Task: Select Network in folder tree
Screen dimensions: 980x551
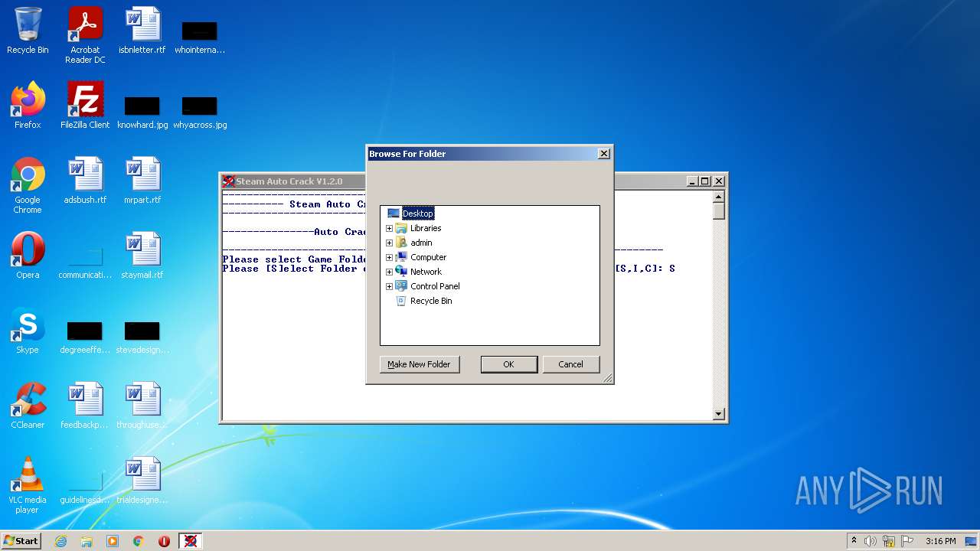Action: 426,272
